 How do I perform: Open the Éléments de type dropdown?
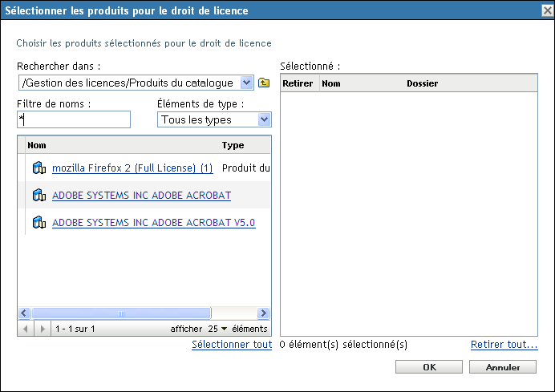[264, 119]
